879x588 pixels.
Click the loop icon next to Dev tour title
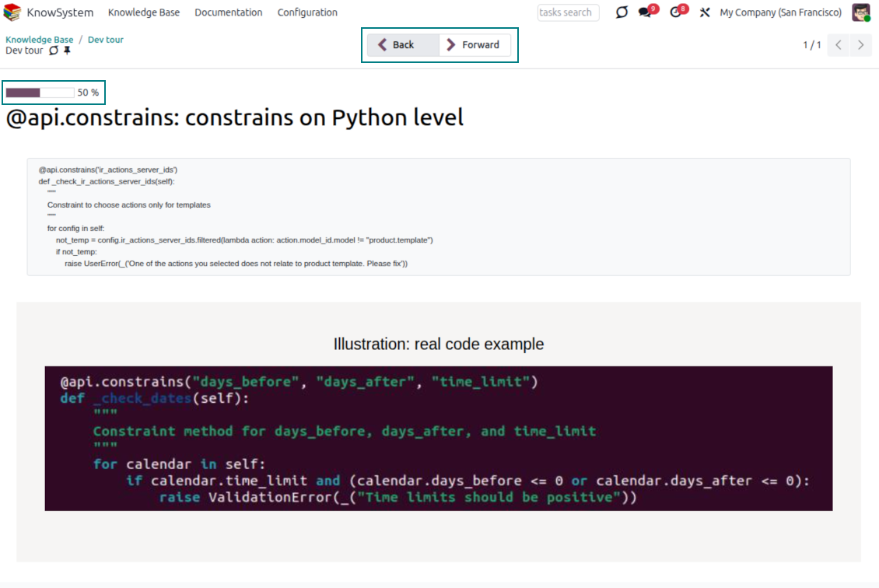pos(54,51)
